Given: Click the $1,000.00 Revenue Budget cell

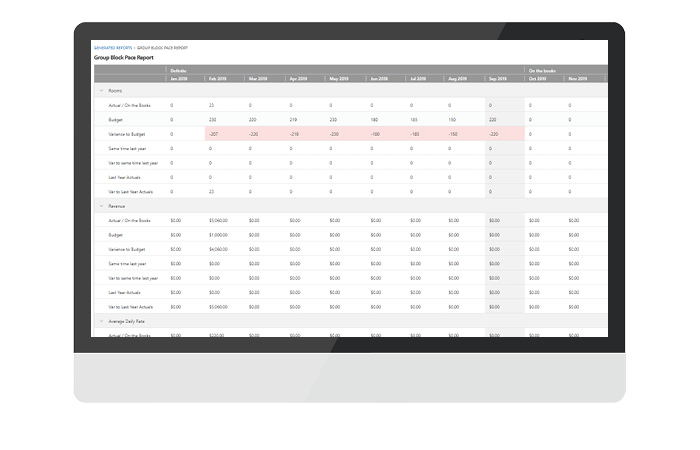Looking at the screenshot, I should 219,234.
